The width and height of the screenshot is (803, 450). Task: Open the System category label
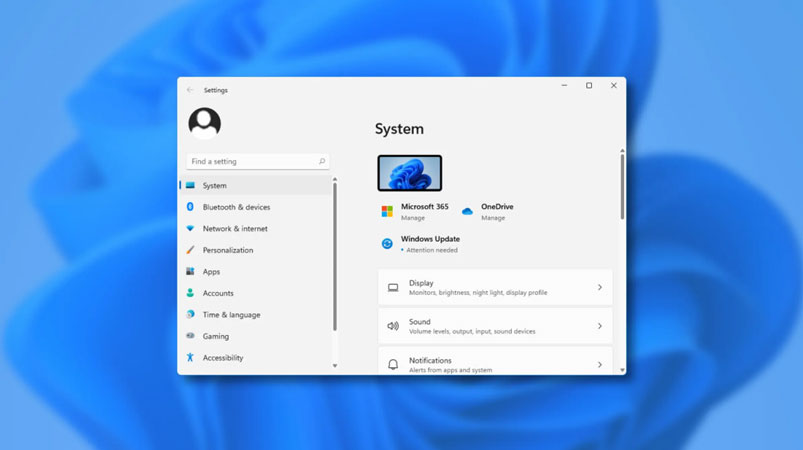[x=215, y=185]
